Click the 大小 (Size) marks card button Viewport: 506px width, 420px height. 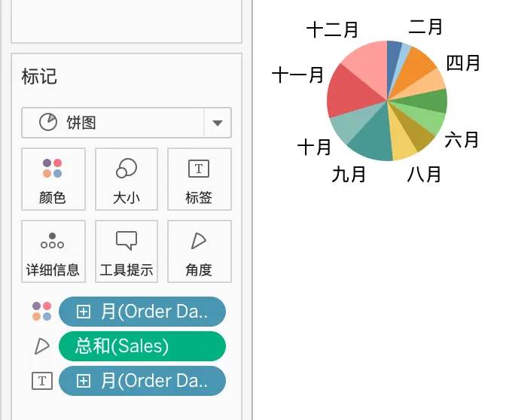click(x=126, y=179)
